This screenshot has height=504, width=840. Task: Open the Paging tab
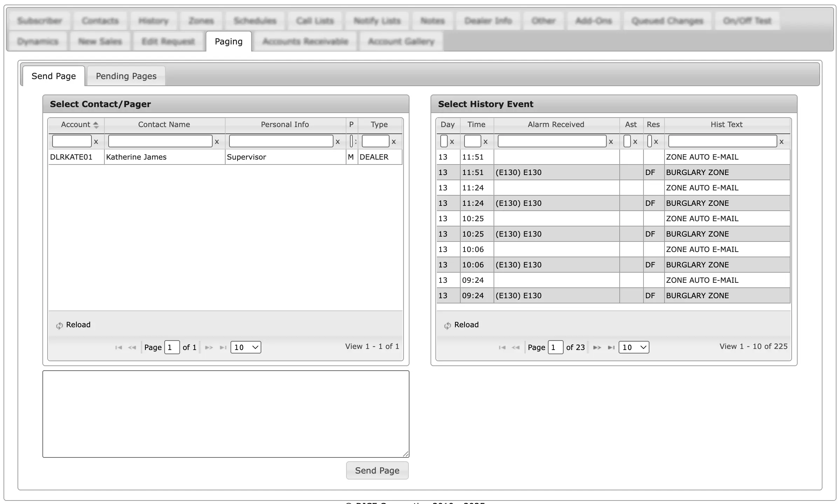coord(228,41)
